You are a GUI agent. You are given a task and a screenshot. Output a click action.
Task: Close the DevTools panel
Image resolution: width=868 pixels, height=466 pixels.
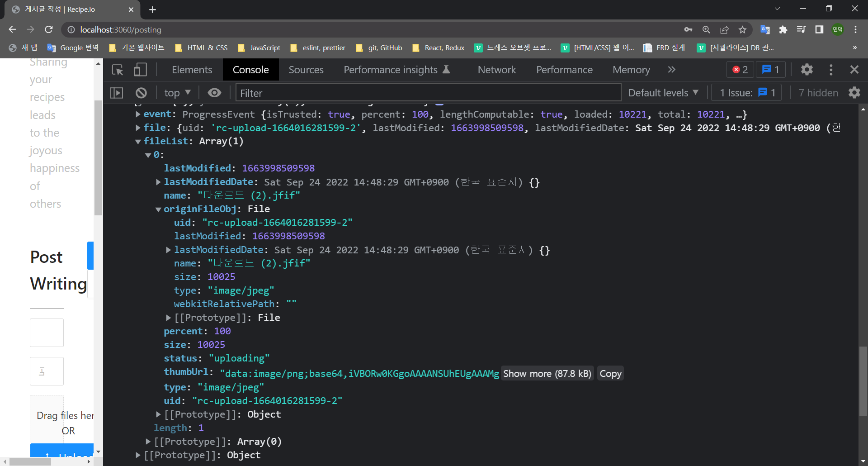tap(854, 70)
